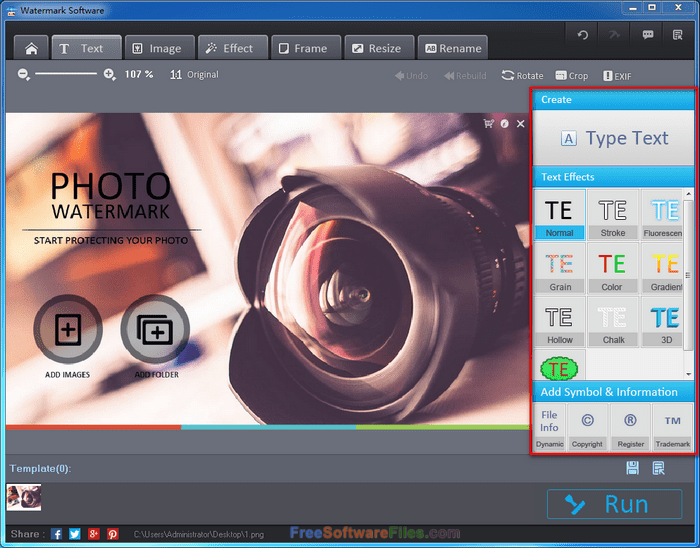This screenshot has width=700, height=548.
Task: Click the shopping cart icon on the banner
Action: pos(489,124)
